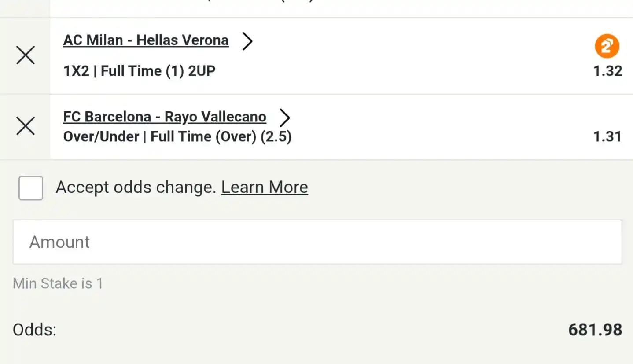Tap the Amount placeholder text

[59, 243]
